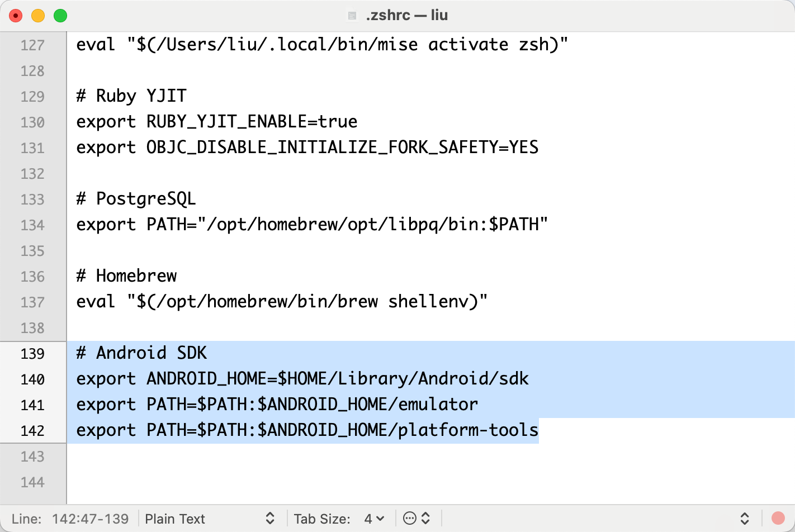
Task: Click 'platform-tools' at end of line 142
Action: pos(467,430)
